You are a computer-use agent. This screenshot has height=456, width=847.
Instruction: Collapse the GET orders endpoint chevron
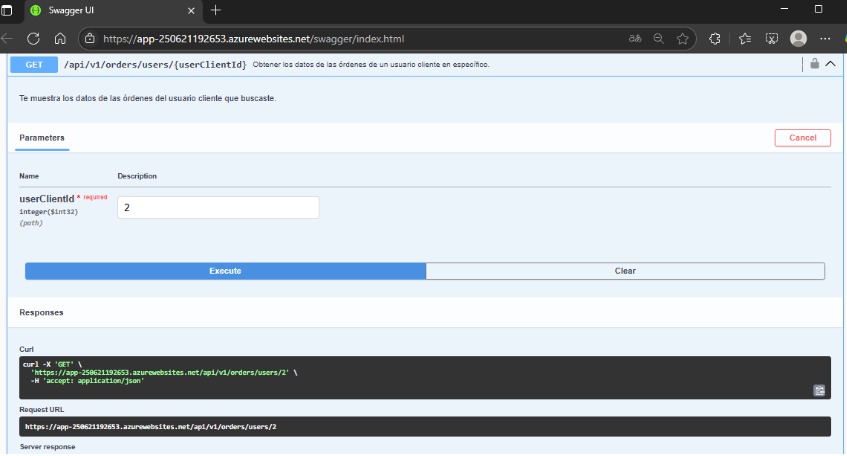(830, 64)
